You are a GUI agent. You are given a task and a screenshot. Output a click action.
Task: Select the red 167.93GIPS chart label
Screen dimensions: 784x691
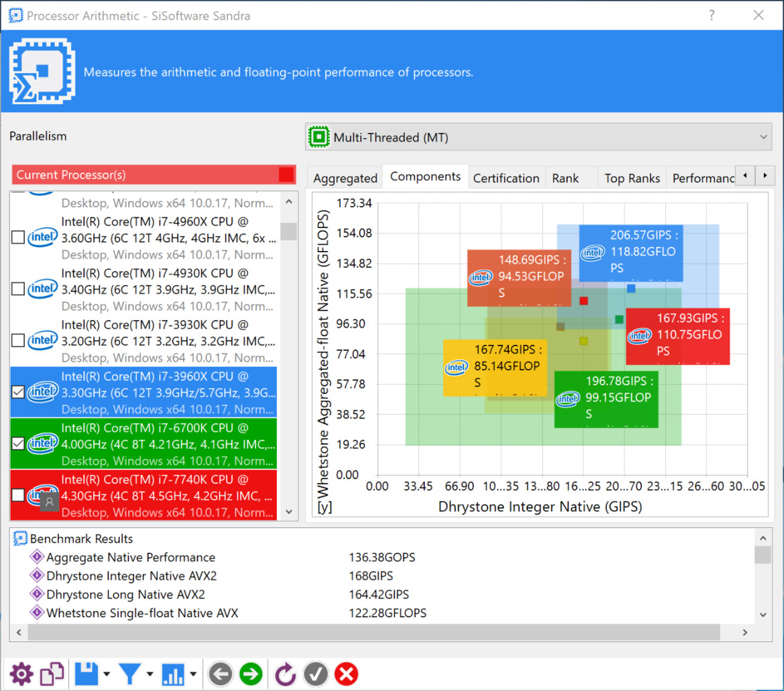coord(677,335)
